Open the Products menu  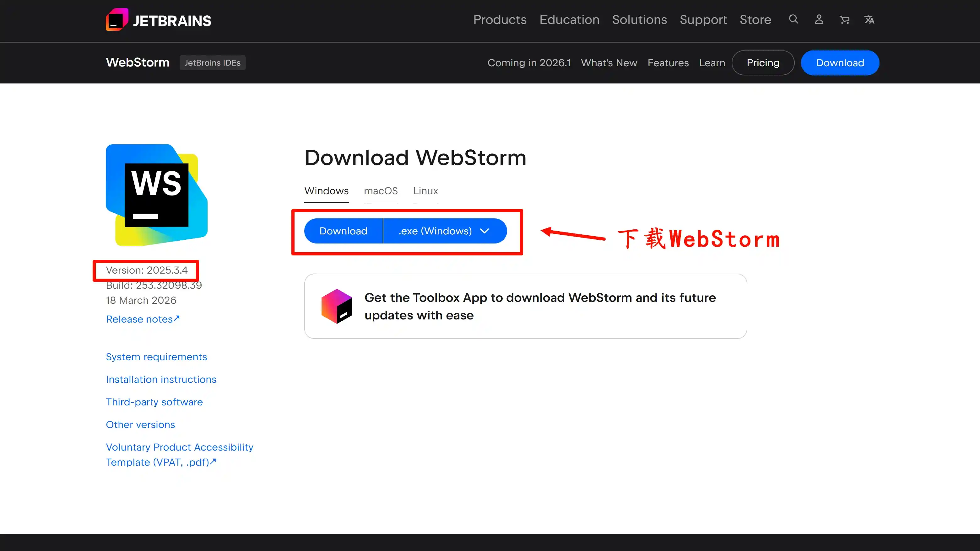click(x=500, y=19)
